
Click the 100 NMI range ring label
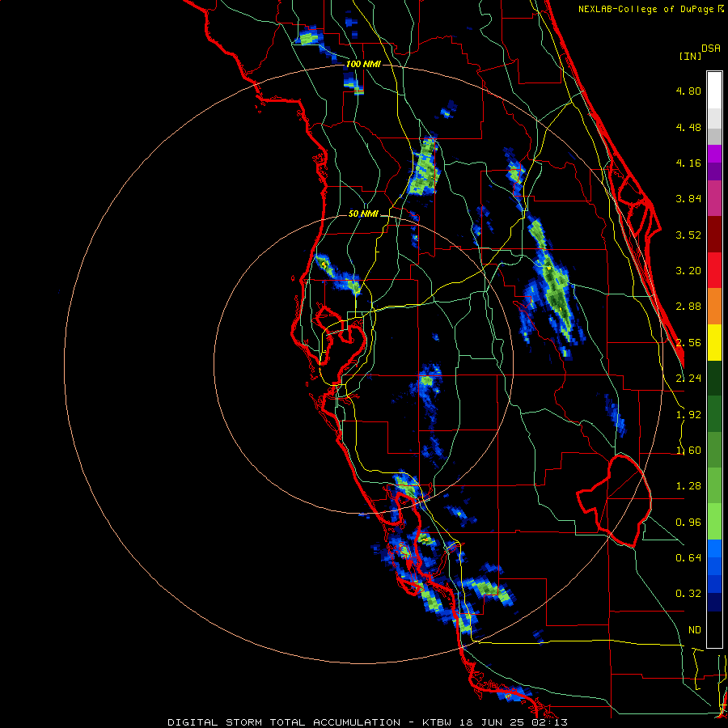click(363, 64)
